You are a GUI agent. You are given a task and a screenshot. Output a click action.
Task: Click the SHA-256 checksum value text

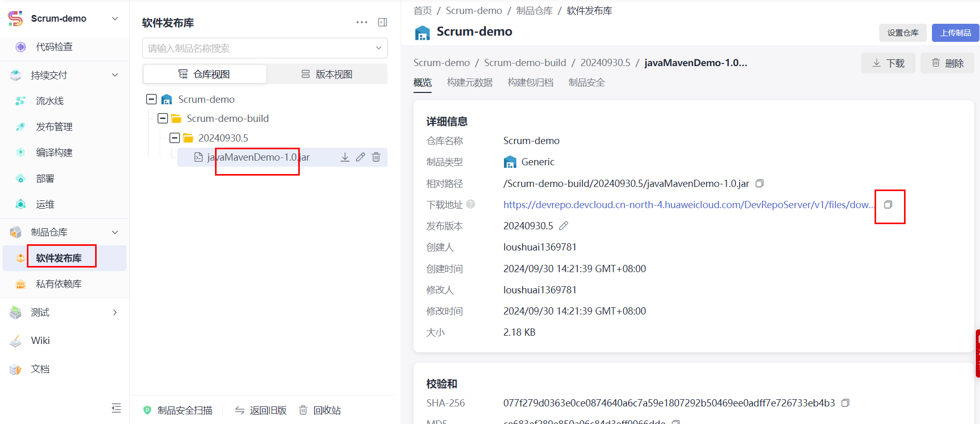point(669,403)
